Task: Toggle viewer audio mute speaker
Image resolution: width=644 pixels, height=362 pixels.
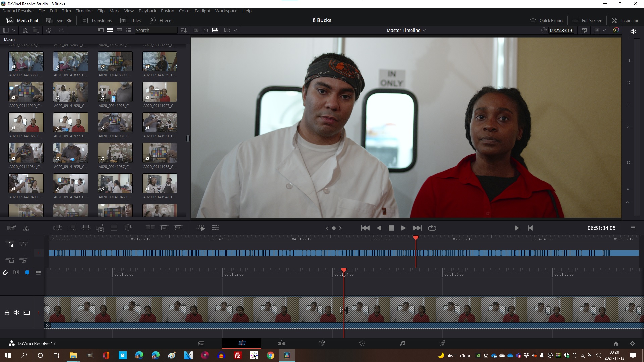Action: coord(633,31)
